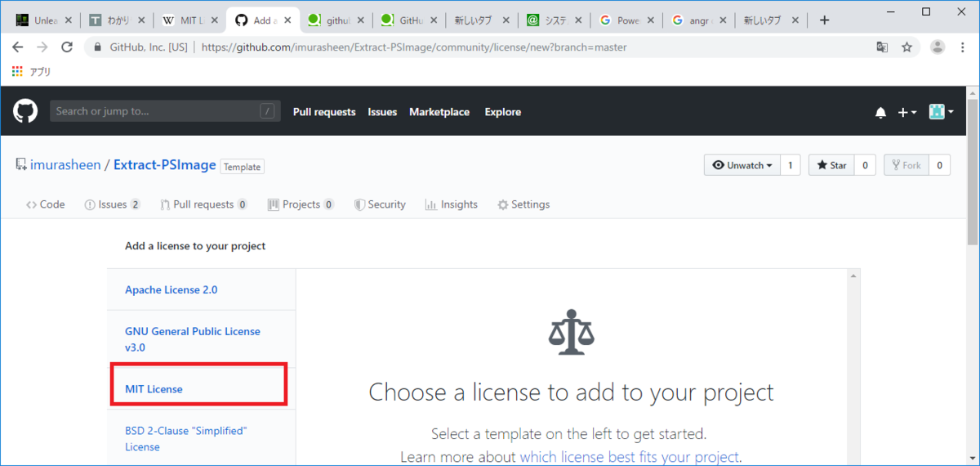Screen dimensions: 980x466
Task: Switch to the angr Google tab
Action: (x=699, y=20)
